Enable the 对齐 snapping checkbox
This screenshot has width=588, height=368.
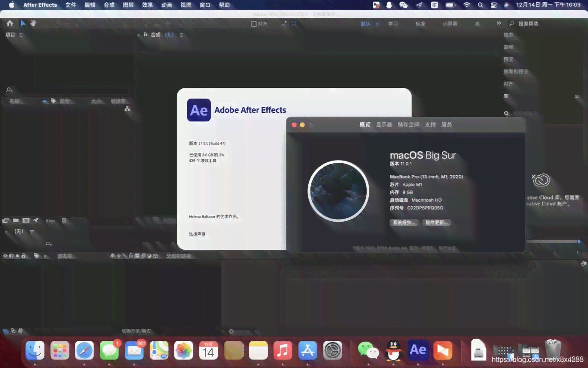pyautogui.click(x=253, y=24)
